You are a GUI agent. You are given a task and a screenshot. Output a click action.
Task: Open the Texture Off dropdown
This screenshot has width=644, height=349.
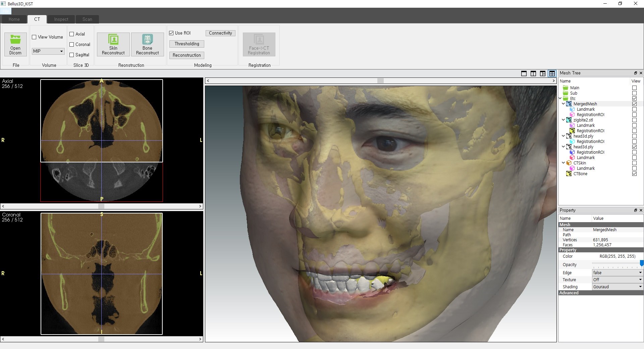click(x=618, y=280)
